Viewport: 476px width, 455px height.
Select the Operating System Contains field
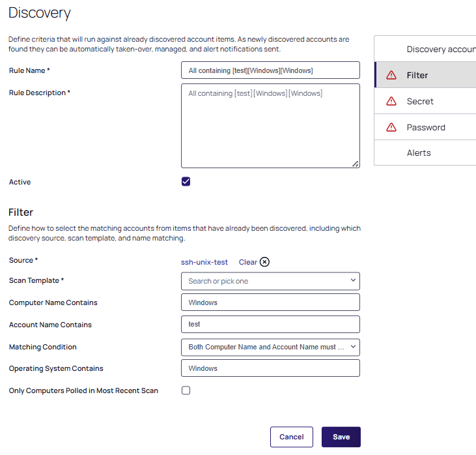tap(270, 368)
